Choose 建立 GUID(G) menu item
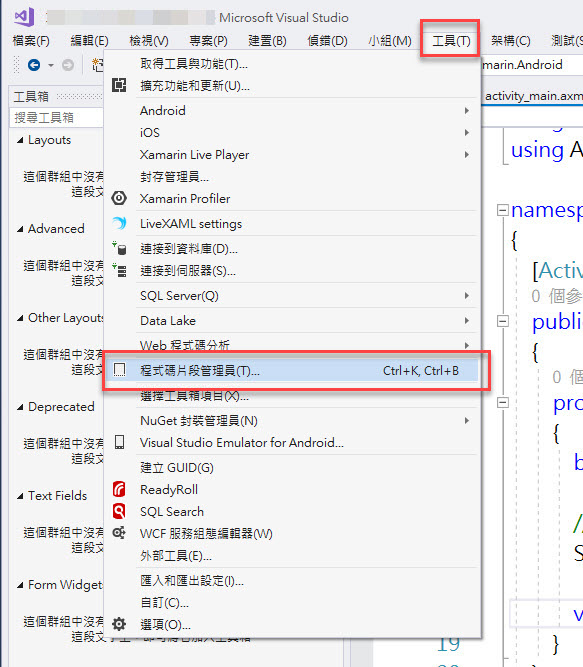The width and height of the screenshot is (583, 667). [x=291, y=467]
